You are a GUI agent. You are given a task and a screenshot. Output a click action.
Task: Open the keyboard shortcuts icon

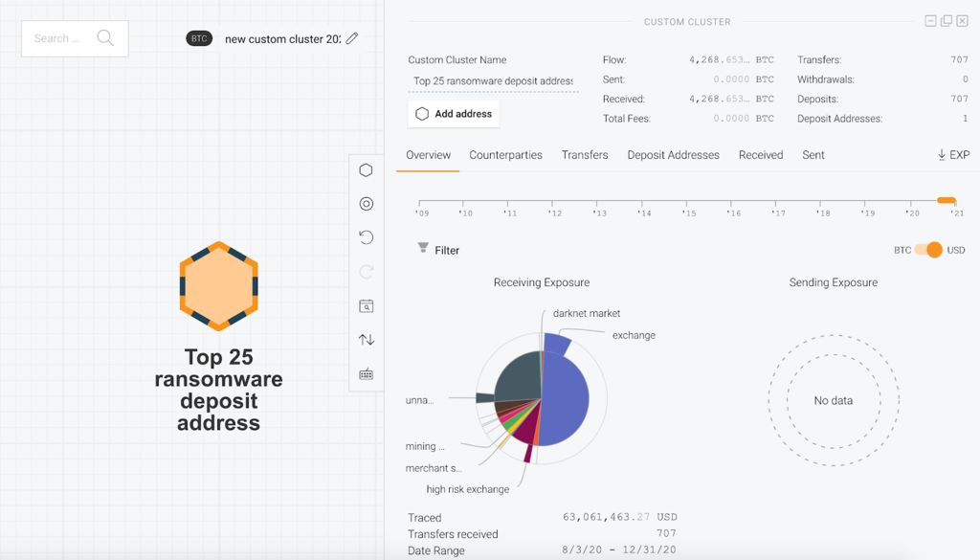[x=366, y=374]
